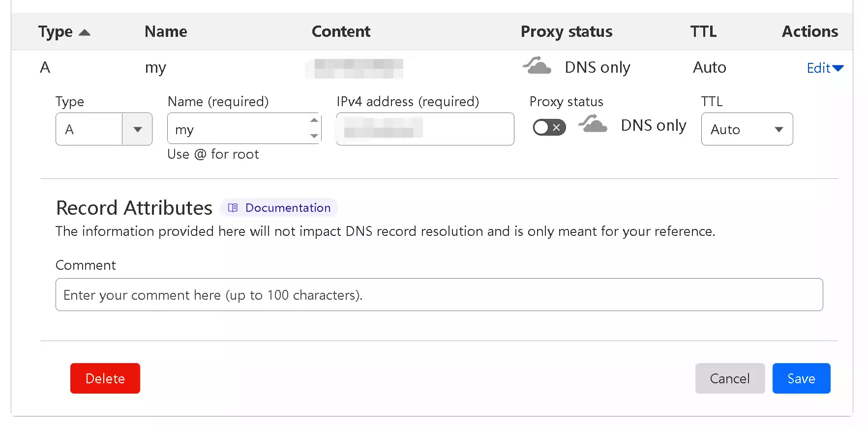Image resolution: width=868 pixels, height=428 pixels.
Task: Open the Record Attributes Documentation link
Action: pos(288,208)
